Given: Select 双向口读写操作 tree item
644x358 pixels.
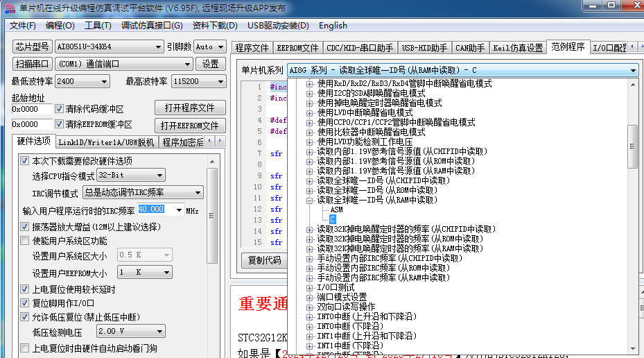Looking at the screenshot, I should coord(346,307).
